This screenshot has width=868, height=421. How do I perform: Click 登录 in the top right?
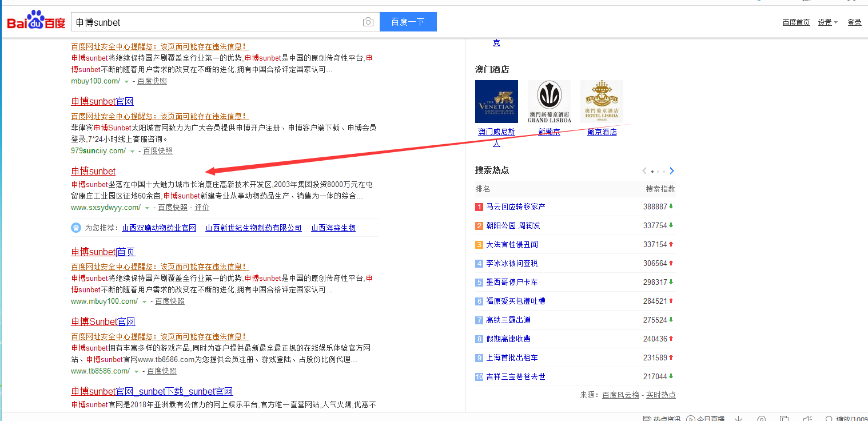pyautogui.click(x=854, y=22)
